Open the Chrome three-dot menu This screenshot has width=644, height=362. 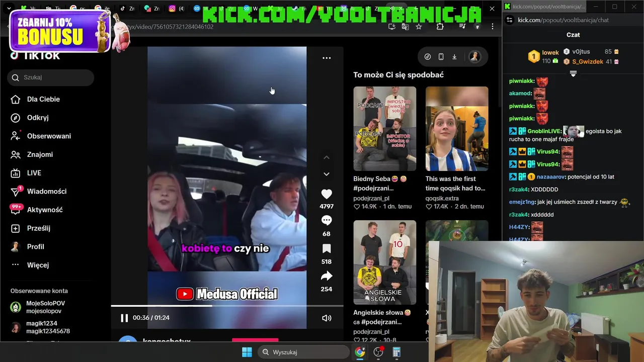[x=493, y=27]
